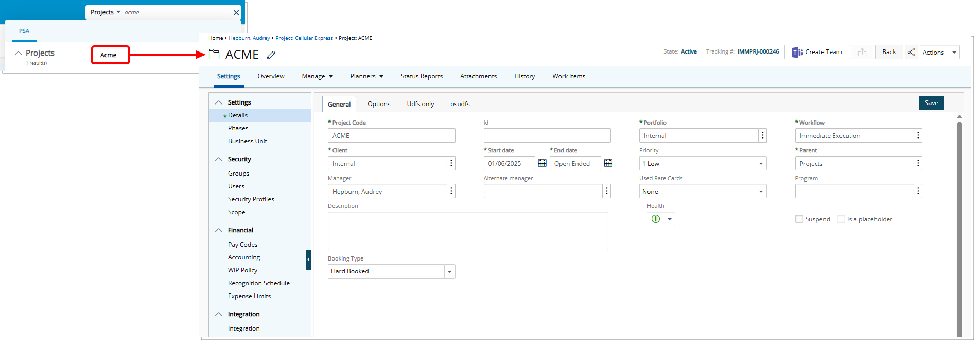Collapse the left settings side panel
This screenshot has height=346, width=980.
pyautogui.click(x=308, y=259)
